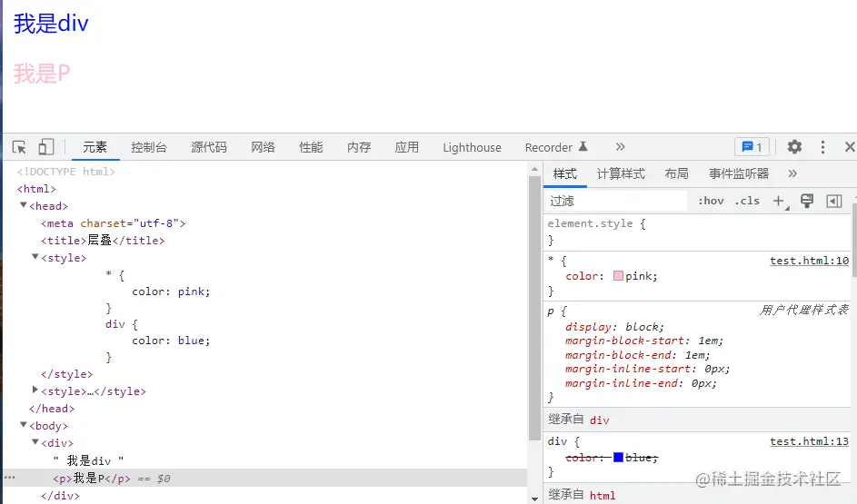This screenshot has width=857, height=504.
Task: Open the 性能 tab
Action: [311, 147]
